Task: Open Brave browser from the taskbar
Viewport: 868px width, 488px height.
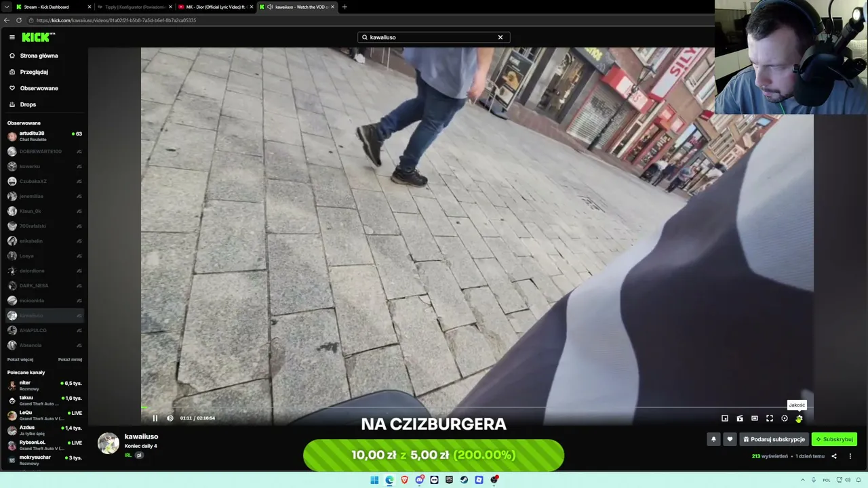Action: pyautogui.click(x=405, y=480)
